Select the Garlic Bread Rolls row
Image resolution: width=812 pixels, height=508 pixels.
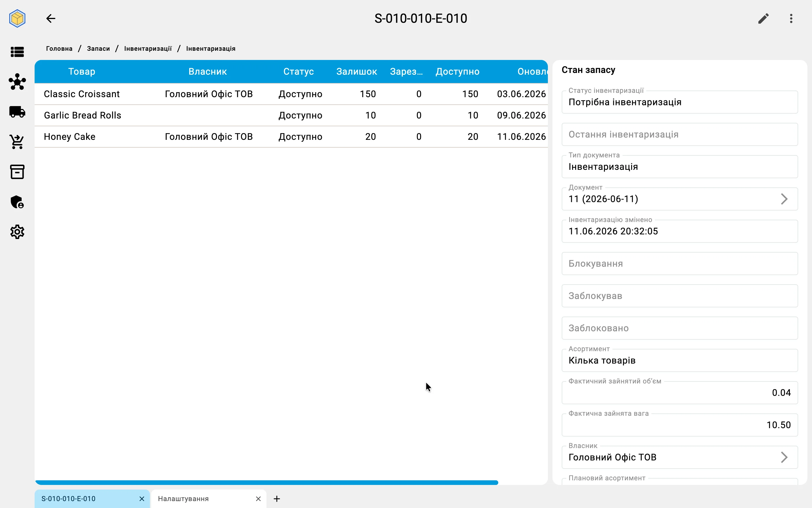click(x=291, y=115)
